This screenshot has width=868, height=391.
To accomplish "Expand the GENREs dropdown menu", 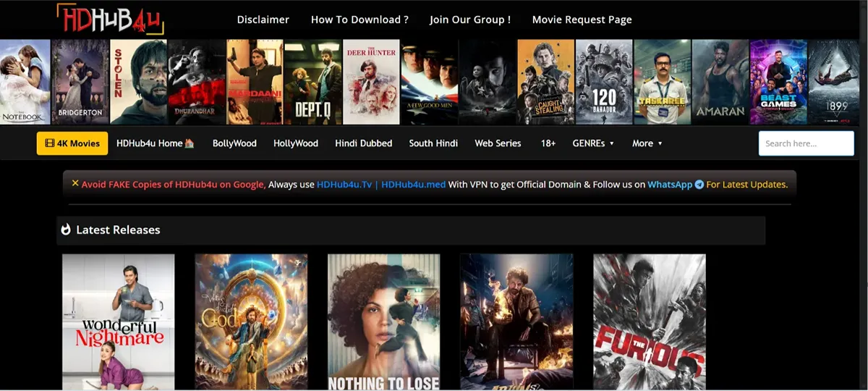I will click(593, 143).
